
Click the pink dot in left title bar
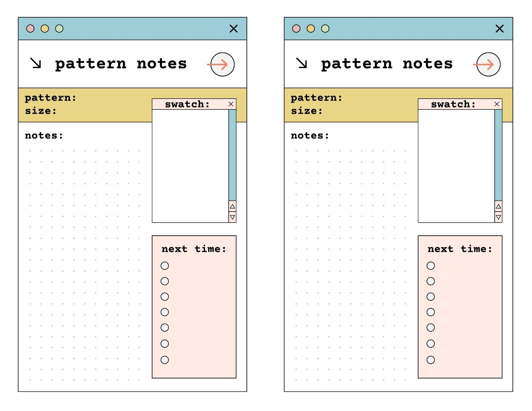tap(30, 28)
